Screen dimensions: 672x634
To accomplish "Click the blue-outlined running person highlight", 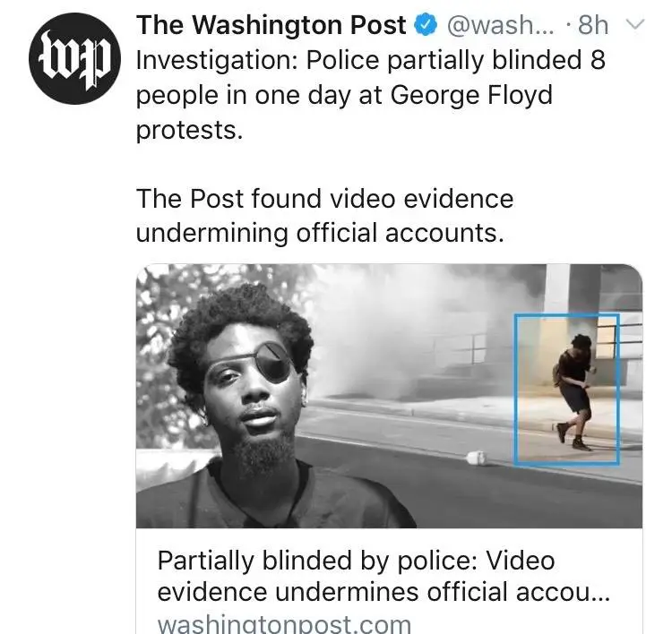I will pos(566,389).
